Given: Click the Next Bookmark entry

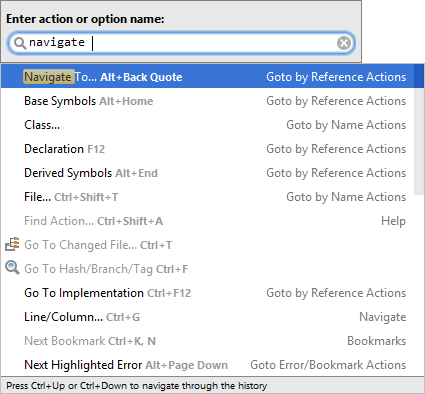Looking at the screenshot, I should pos(208,341).
